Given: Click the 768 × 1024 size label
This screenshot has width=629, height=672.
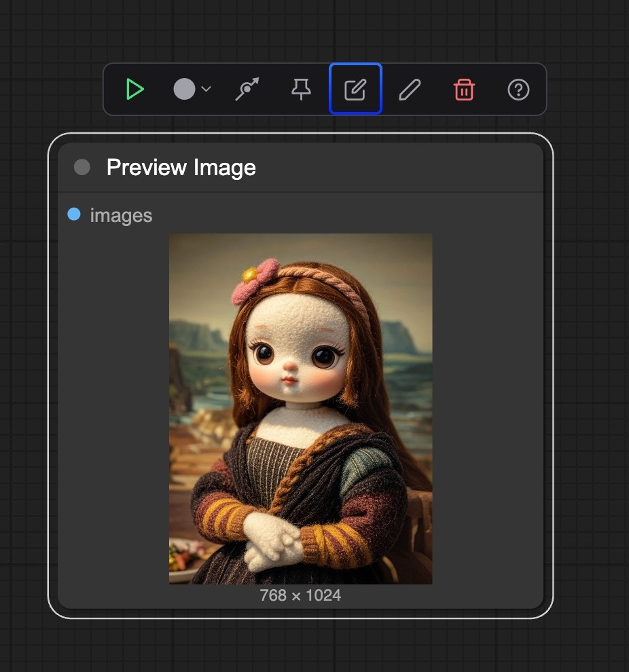Looking at the screenshot, I should pos(300,595).
